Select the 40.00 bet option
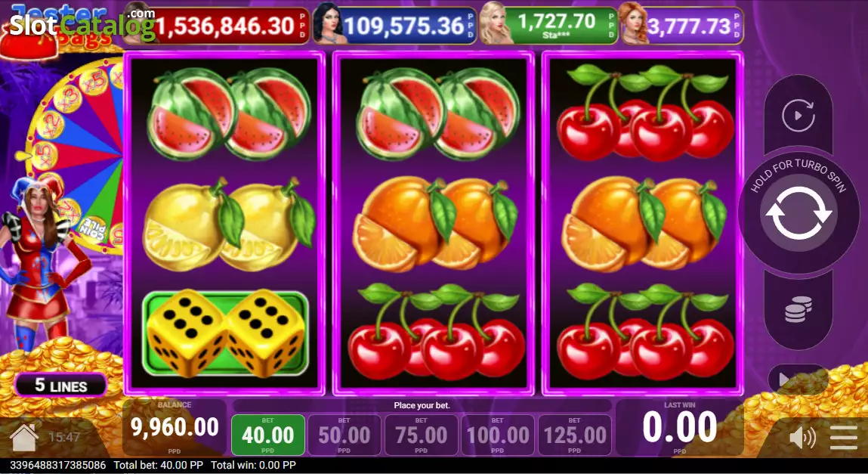 (268, 435)
